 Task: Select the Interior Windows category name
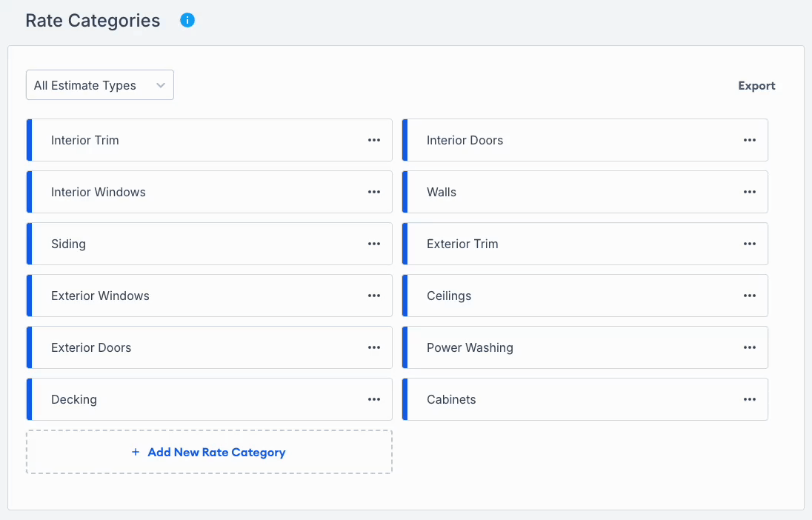99,192
